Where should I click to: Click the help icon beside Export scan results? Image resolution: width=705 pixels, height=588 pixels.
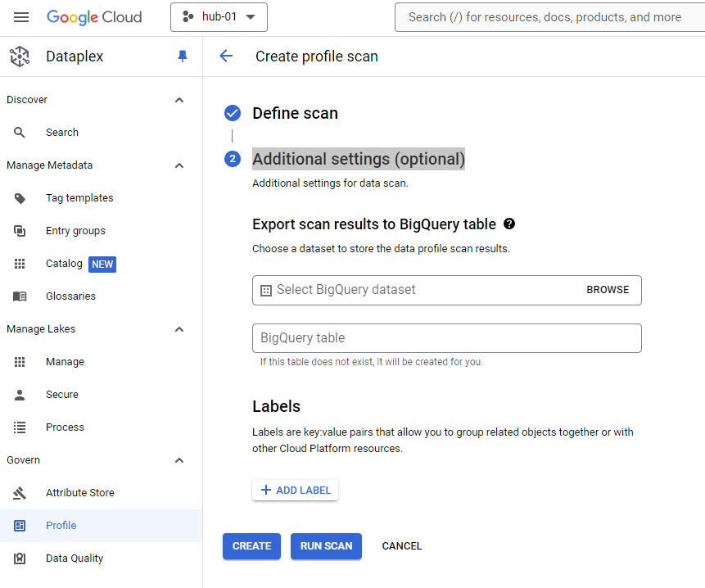point(509,224)
